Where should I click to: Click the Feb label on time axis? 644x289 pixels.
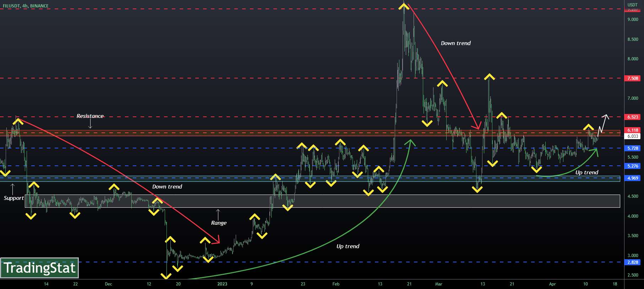(336, 284)
